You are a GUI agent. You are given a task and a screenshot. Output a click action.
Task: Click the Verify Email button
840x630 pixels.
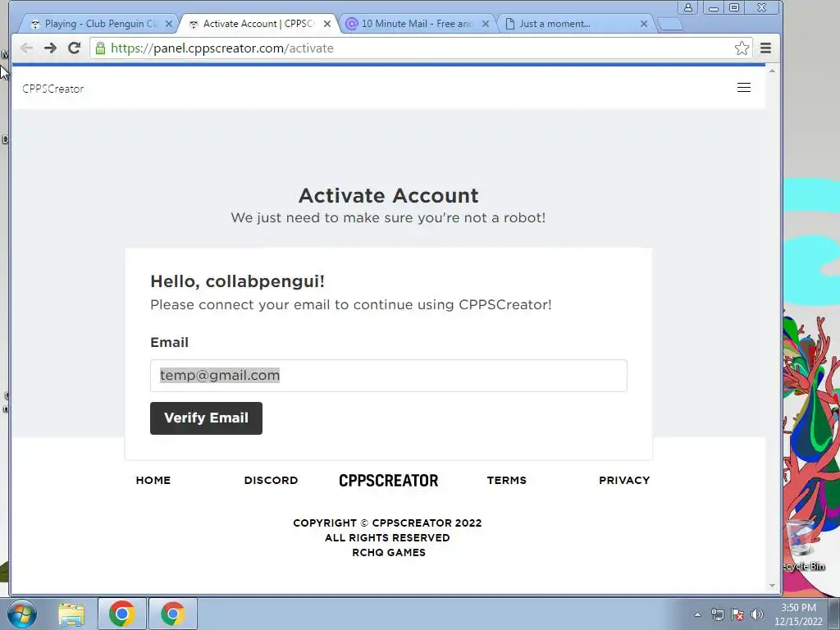(x=206, y=418)
